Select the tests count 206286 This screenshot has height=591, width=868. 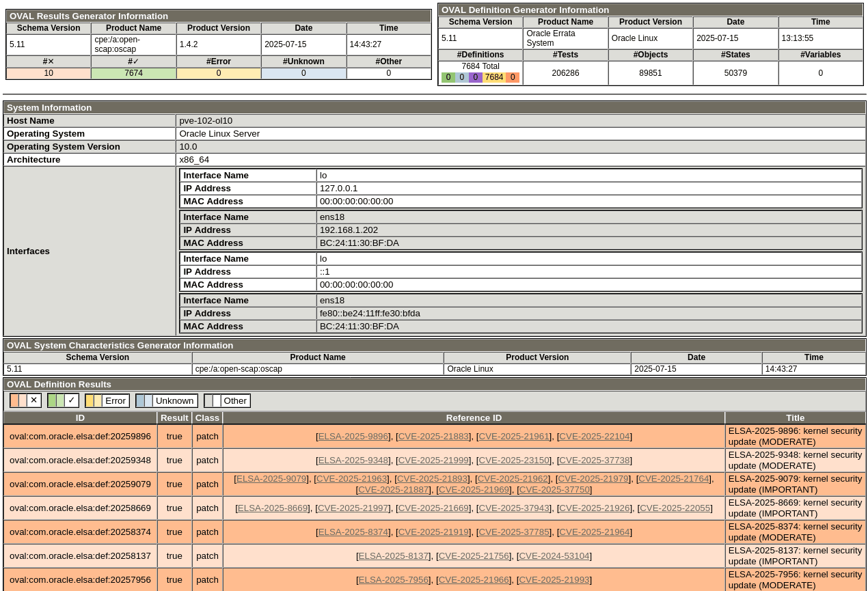[x=566, y=73]
